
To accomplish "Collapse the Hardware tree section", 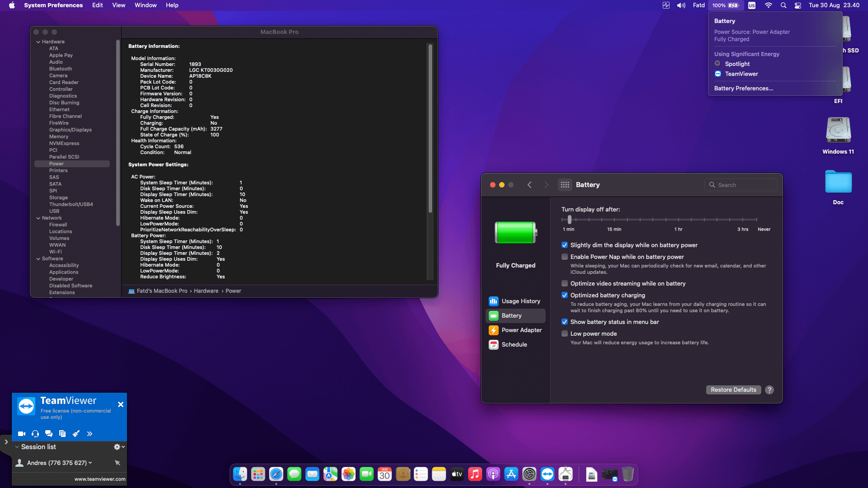I will click(38, 42).
